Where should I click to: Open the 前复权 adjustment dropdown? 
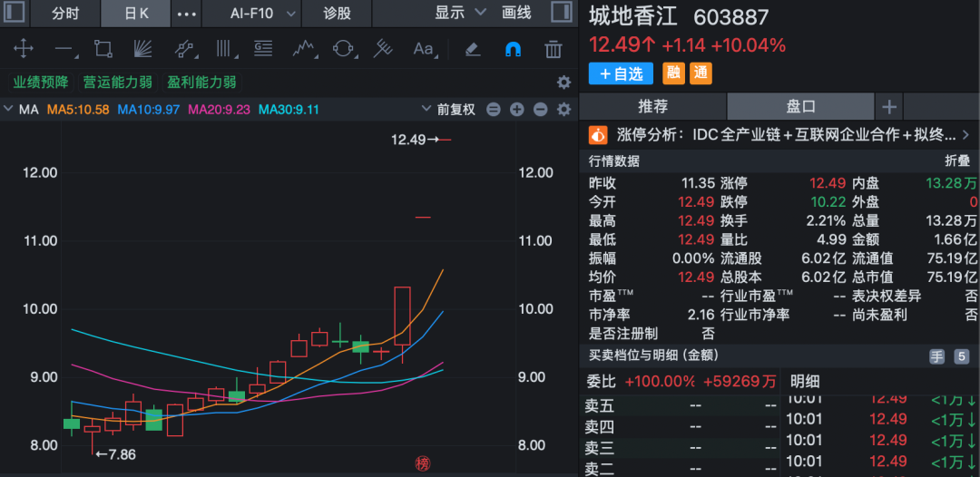450,110
